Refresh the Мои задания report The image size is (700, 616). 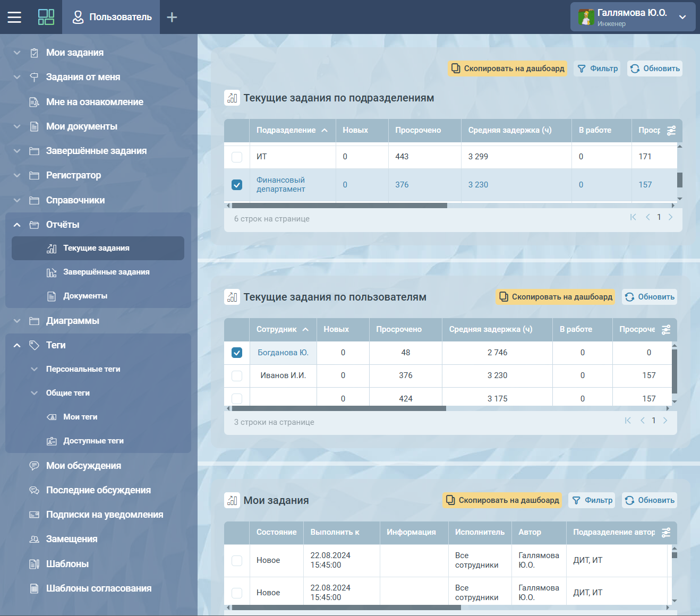650,500
